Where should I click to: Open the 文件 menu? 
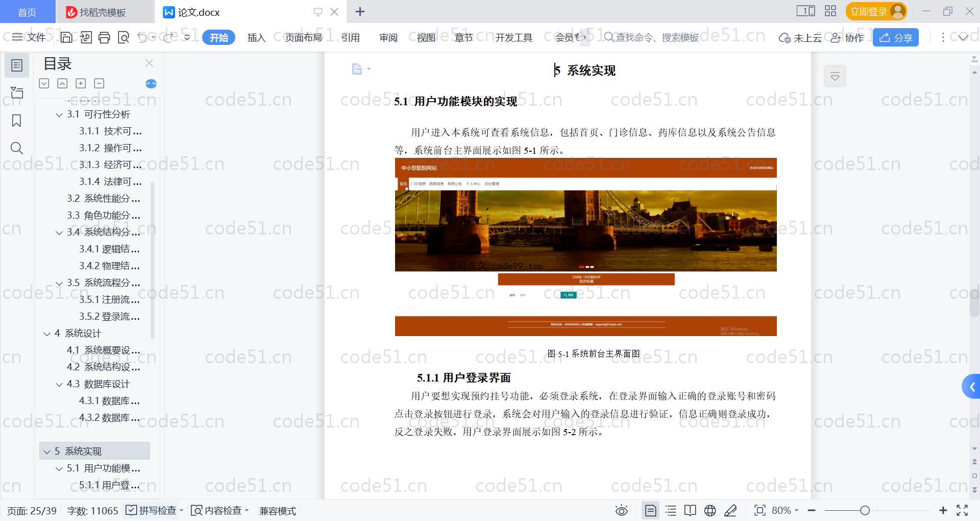[x=29, y=37]
